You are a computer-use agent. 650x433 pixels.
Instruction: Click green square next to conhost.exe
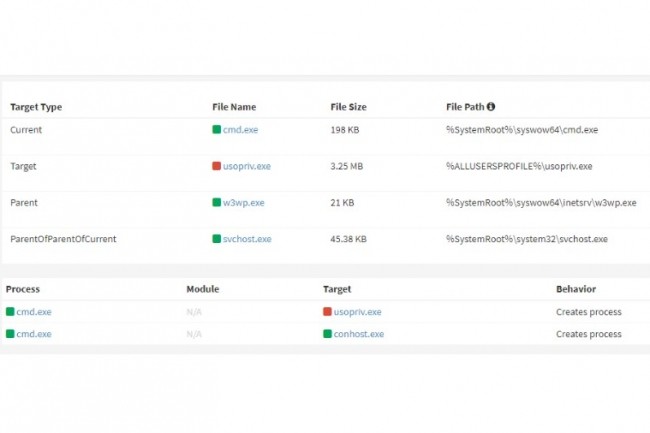pyautogui.click(x=327, y=334)
